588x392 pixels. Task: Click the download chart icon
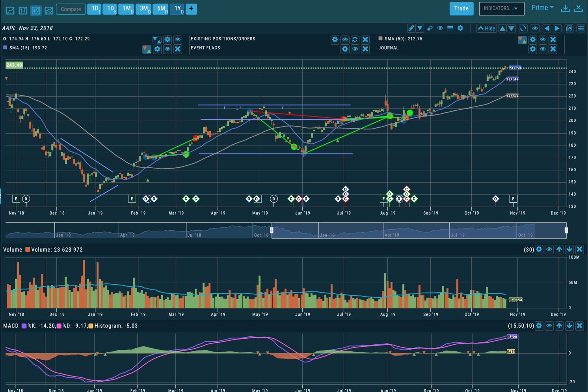pos(565,9)
